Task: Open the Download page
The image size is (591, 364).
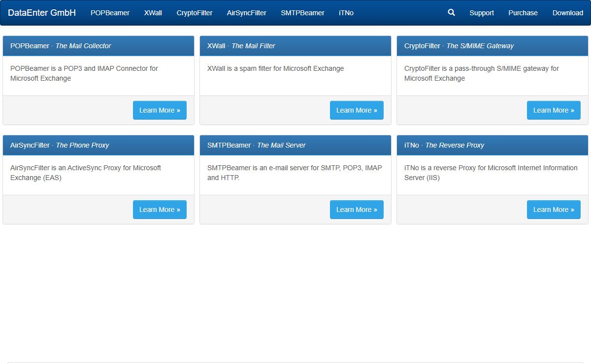Action: tap(568, 13)
